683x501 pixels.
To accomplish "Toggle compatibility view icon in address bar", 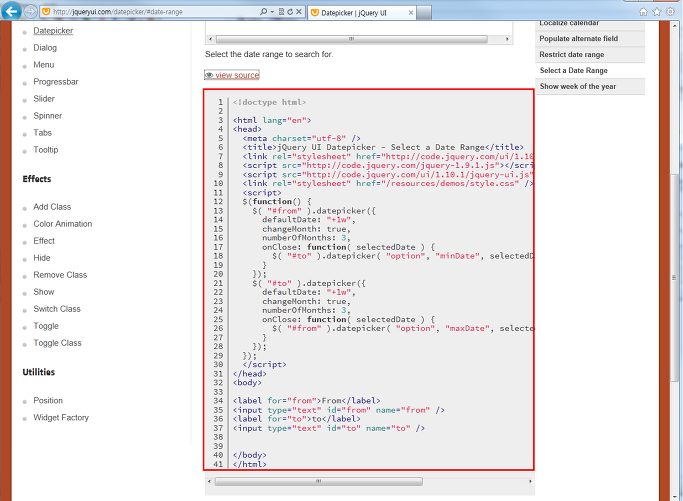I will [281, 12].
